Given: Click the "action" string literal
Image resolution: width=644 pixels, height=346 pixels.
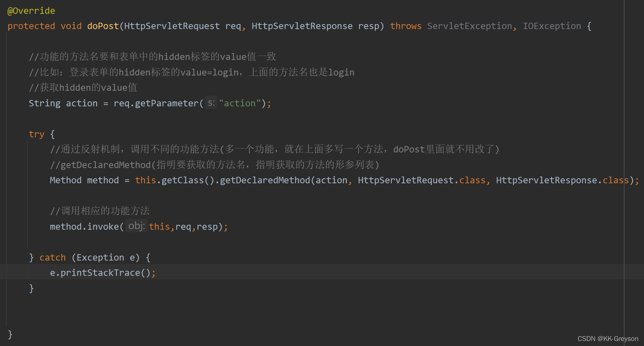Looking at the screenshot, I should point(240,104).
